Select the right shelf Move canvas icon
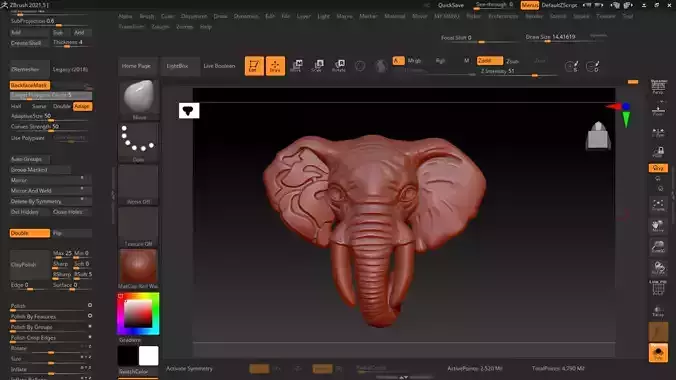The width and height of the screenshot is (676, 380). 658,226
